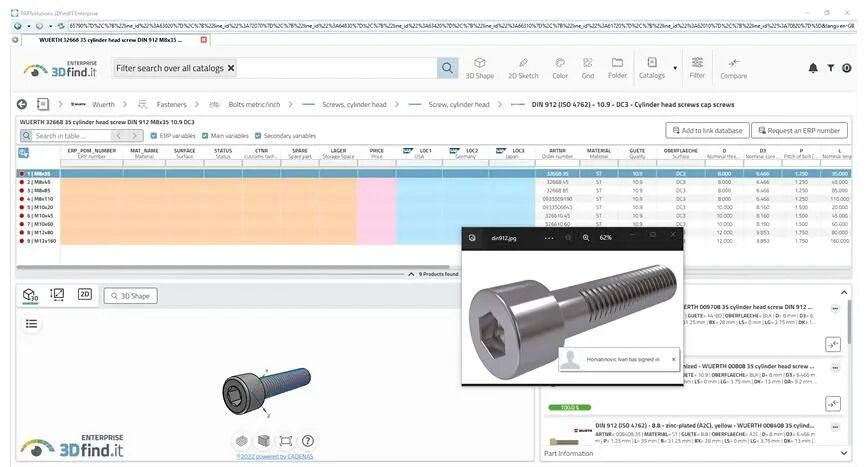Go to the Fasteners breadcrumb

tap(171, 104)
